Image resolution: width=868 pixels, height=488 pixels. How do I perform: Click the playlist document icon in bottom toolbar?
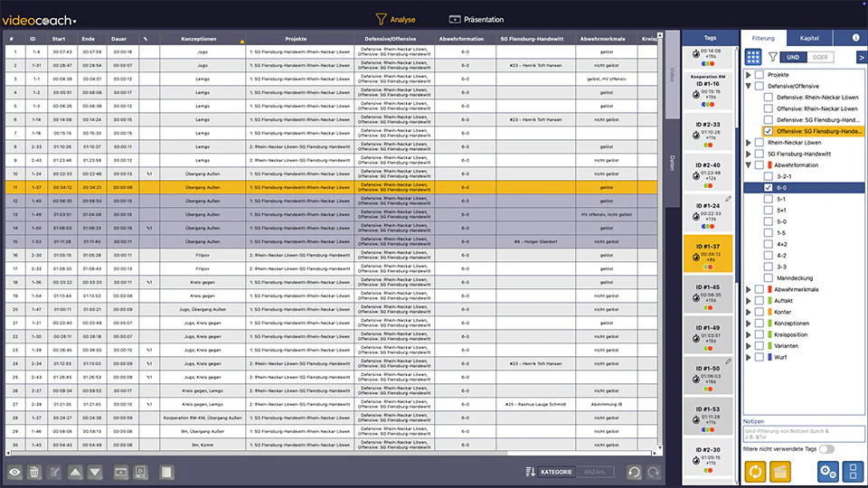[x=141, y=472]
